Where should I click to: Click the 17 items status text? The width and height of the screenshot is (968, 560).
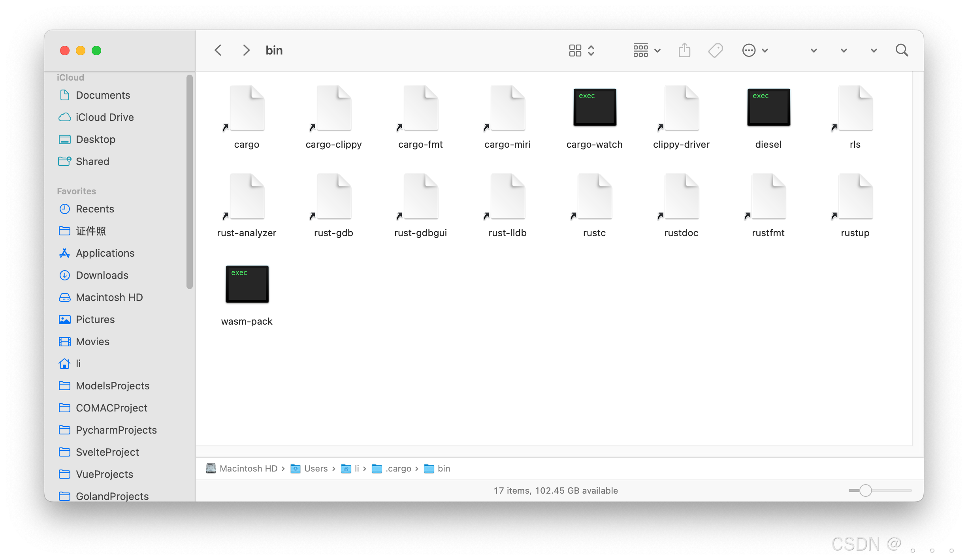(556, 490)
